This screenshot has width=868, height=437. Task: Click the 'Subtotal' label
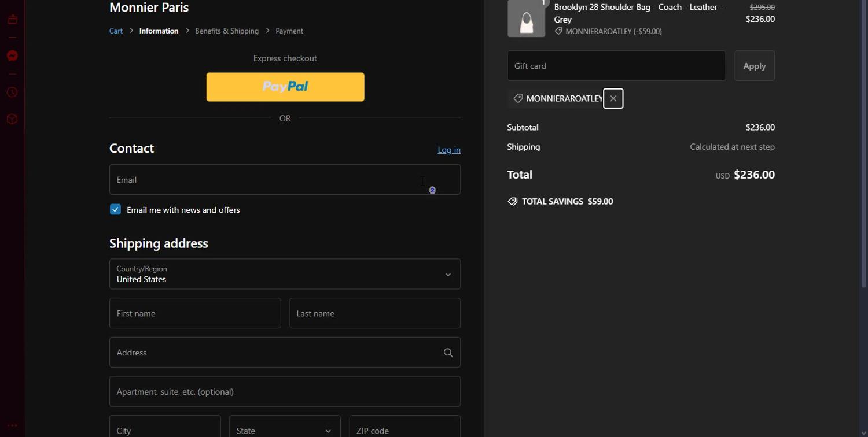[523, 128]
